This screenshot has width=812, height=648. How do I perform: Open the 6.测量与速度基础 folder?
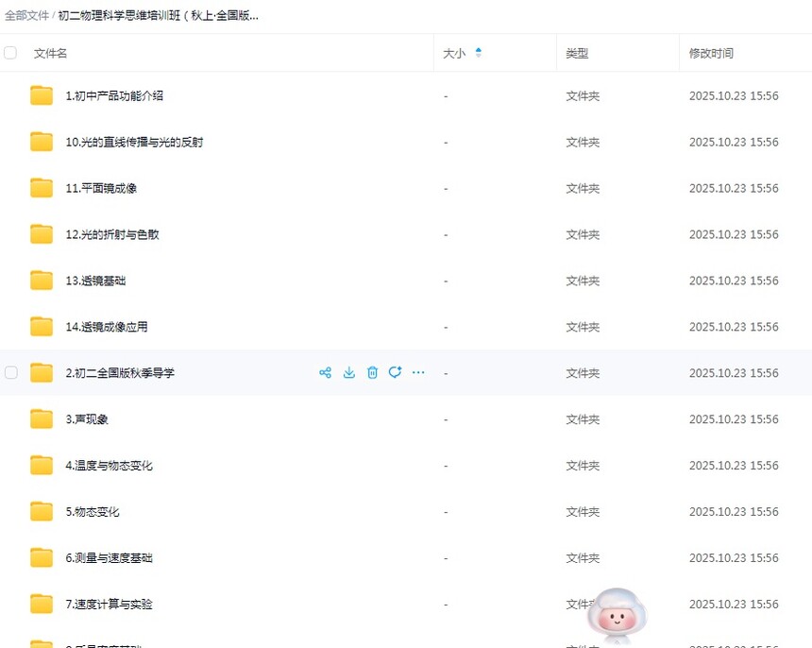pyautogui.click(x=109, y=558)
